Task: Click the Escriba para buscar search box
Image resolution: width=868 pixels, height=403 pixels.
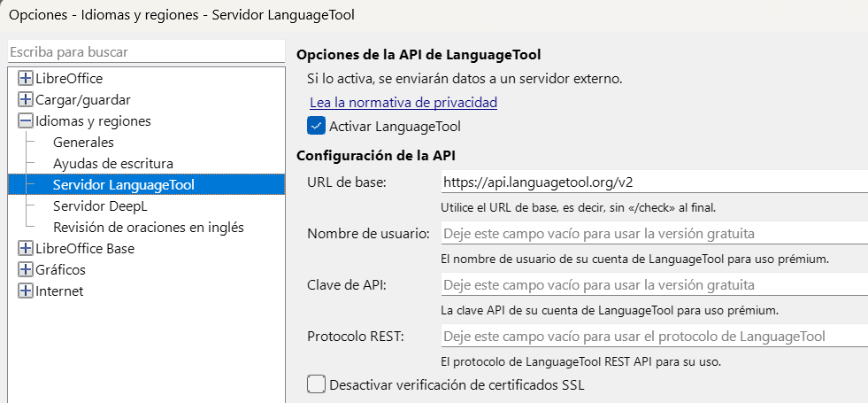Action: (145, 52)
